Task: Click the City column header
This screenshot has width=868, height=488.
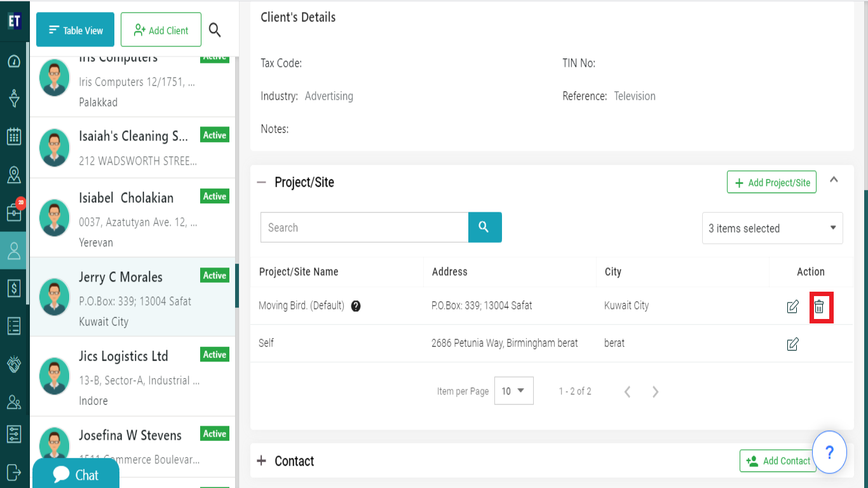Action: point(613,271)
